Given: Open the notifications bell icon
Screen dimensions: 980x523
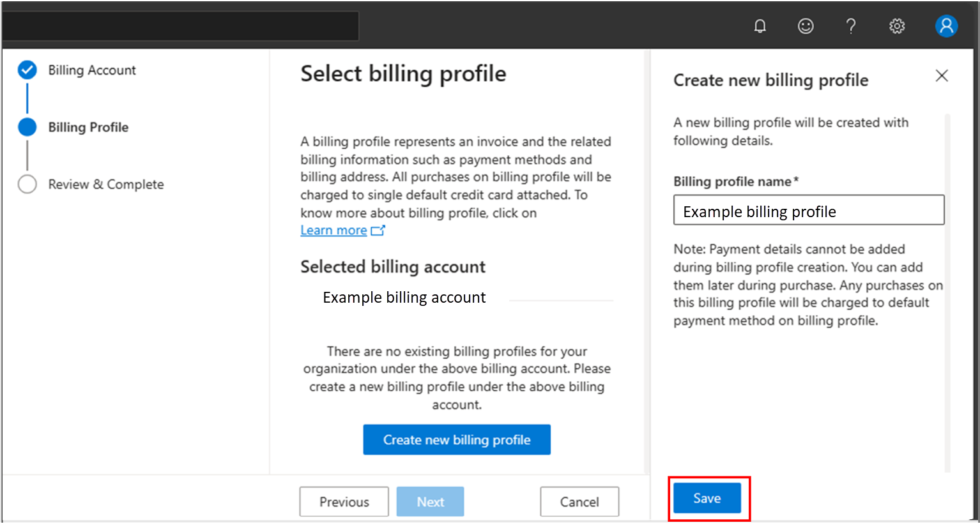Looking at the screenshot, I should (x=760, y=26).
